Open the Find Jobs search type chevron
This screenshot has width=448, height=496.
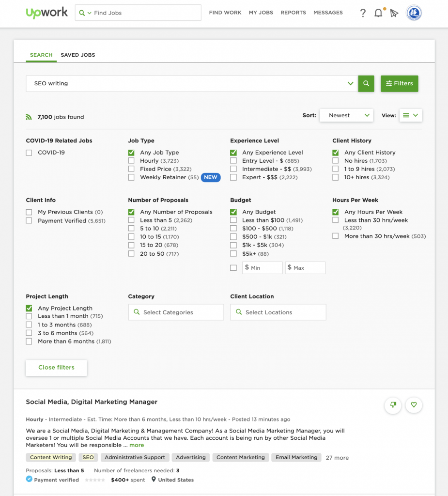[90, 13]
